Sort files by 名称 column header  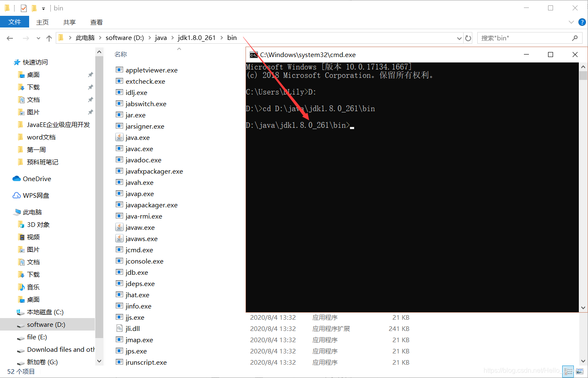point(121,55)
